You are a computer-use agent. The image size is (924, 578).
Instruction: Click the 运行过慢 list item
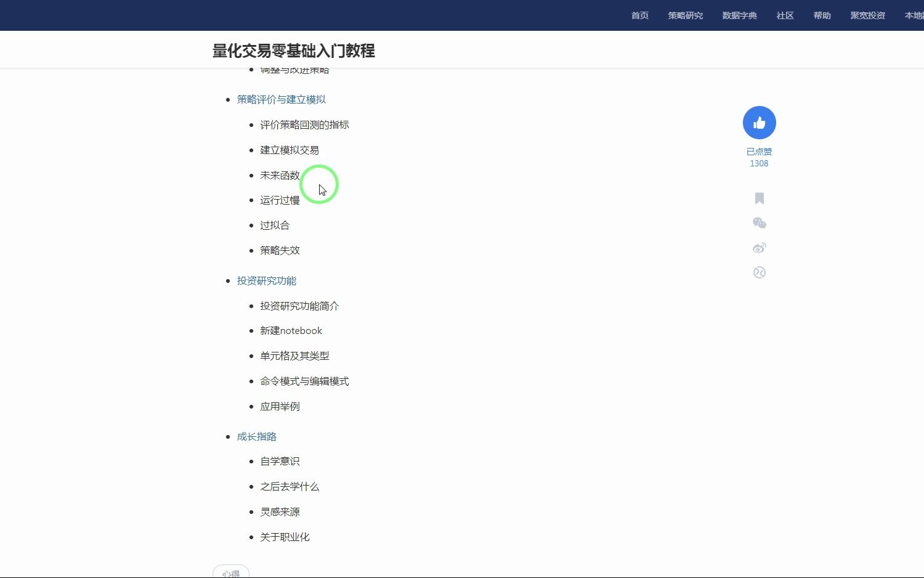point(280,200)
